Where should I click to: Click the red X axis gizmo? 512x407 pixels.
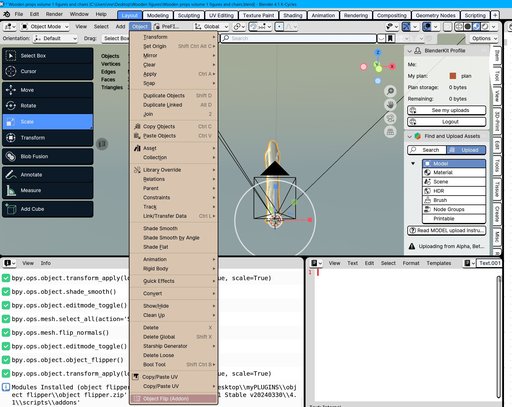coord(392,67)
